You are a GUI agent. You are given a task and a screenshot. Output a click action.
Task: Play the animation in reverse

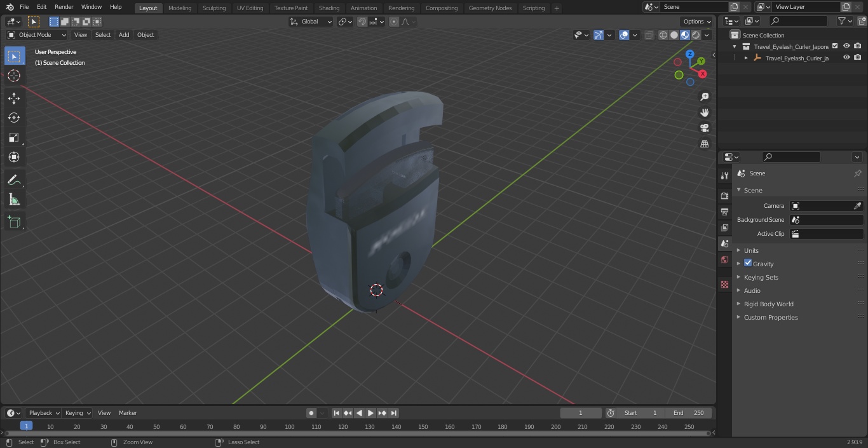click(x=360, y=413)
